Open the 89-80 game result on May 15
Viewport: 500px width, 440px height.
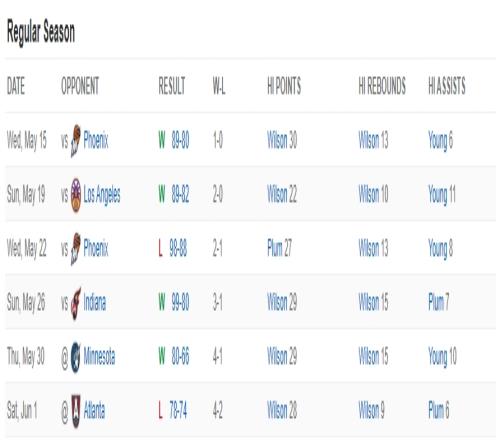coord(180,140)
